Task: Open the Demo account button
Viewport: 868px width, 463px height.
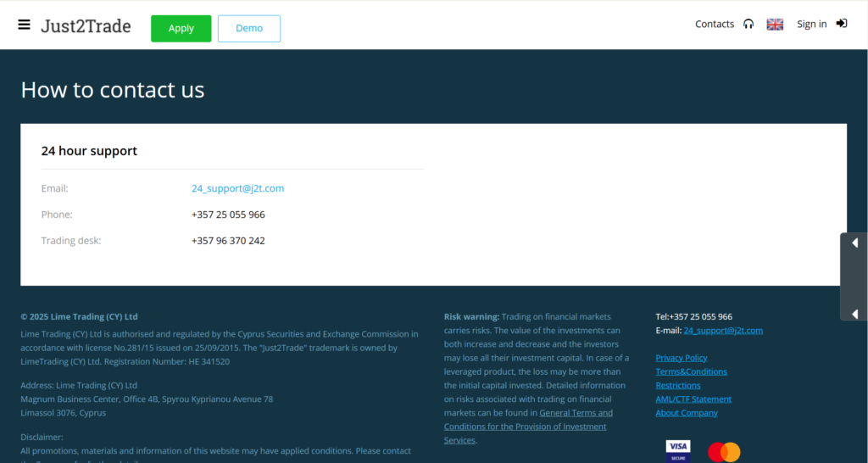Action: tap(249, 28)
